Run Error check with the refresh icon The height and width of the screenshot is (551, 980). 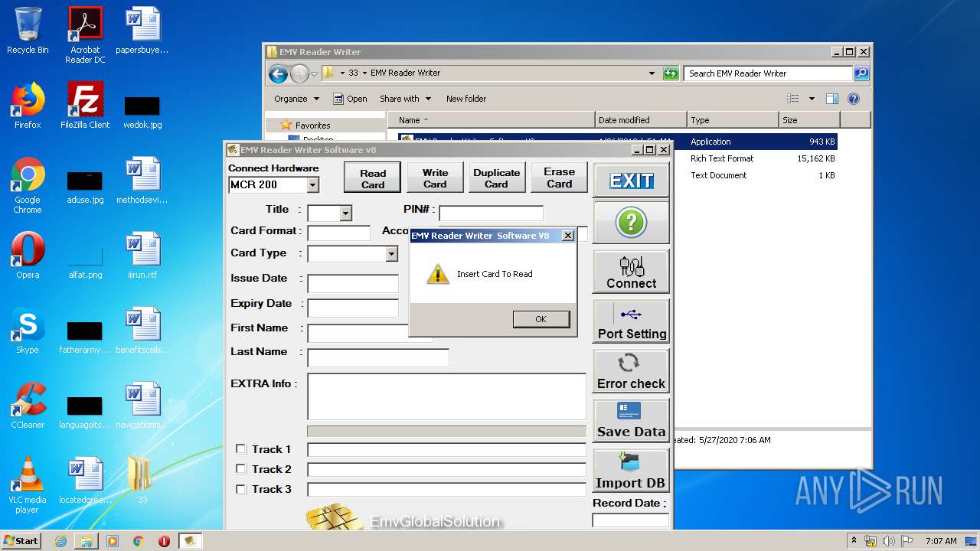pos(631,370)
